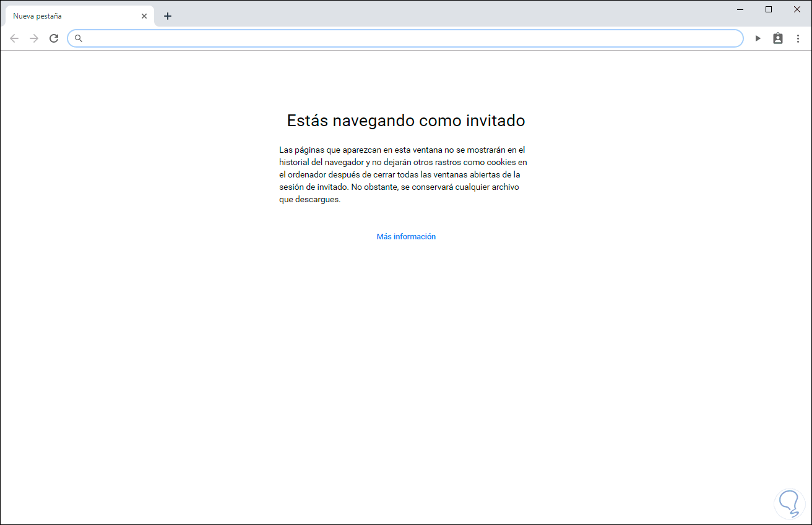Click the paragraph starting Las páginas que aparezcan
The height and width of the screenshot is (525, 812).
tap(403, 175)
